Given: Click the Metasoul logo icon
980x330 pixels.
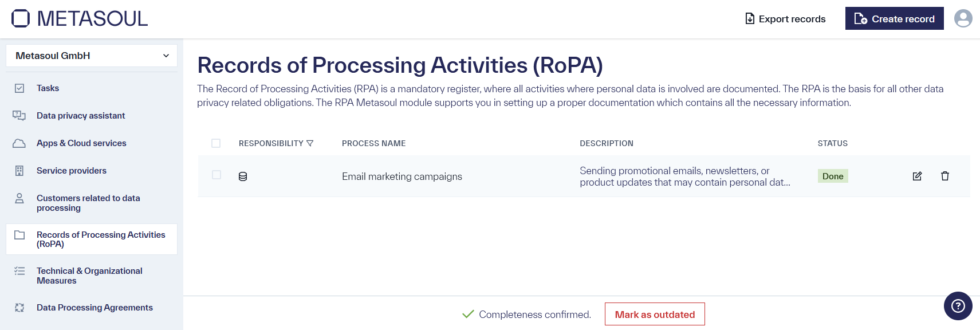Looking at the screenshot, I should pyautogui.click(x=21, y=18).
